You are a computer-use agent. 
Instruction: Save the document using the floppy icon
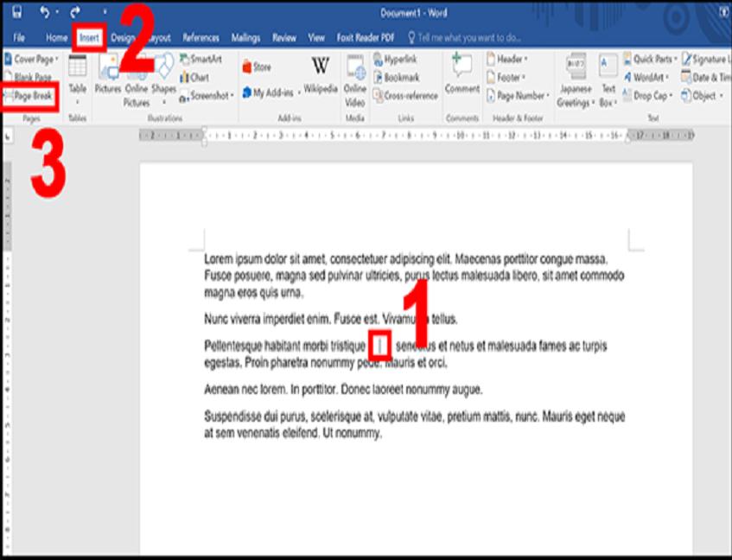tap(16, 11)
